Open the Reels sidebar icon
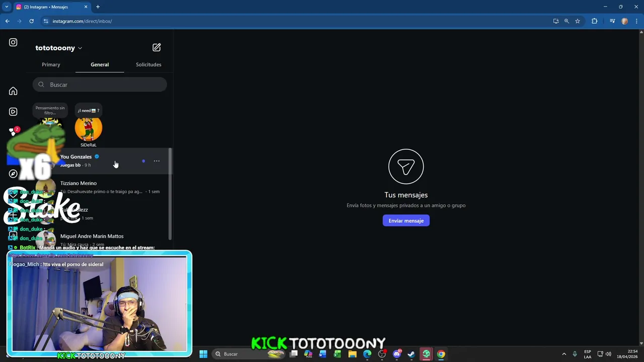The width and height of the screenshot is (644, 362). [x=13, y=112]
